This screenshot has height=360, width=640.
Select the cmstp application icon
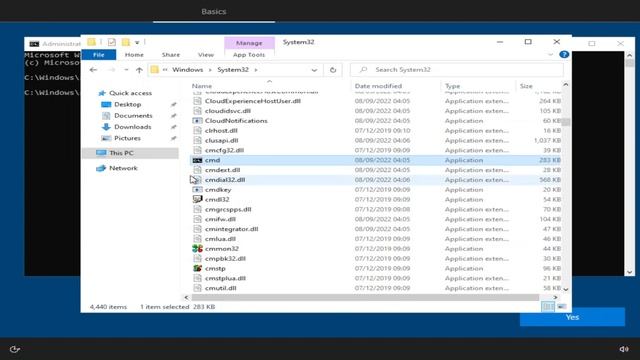click(x=197, y=268)
